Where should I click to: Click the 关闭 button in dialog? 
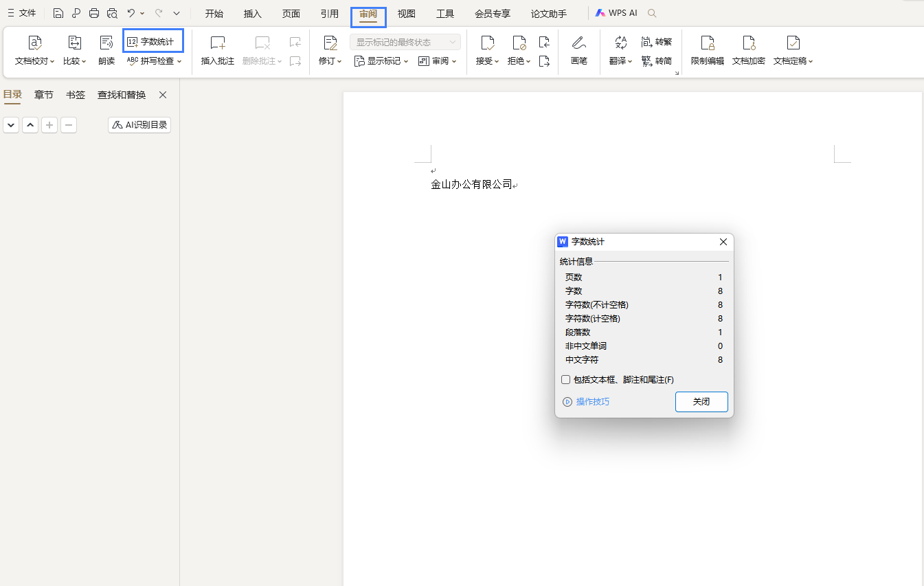[x=701, y=402]
